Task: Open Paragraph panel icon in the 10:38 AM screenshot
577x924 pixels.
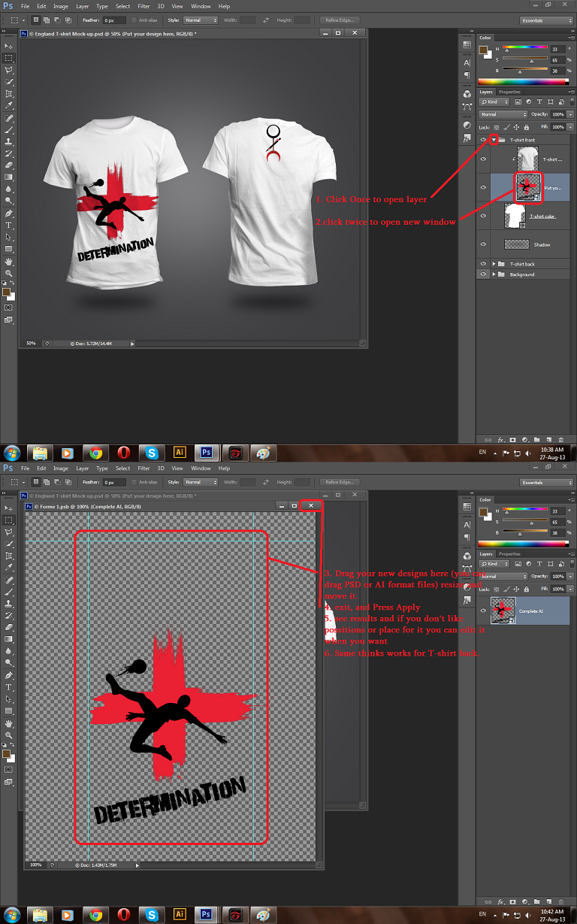Action: (467, 75)
